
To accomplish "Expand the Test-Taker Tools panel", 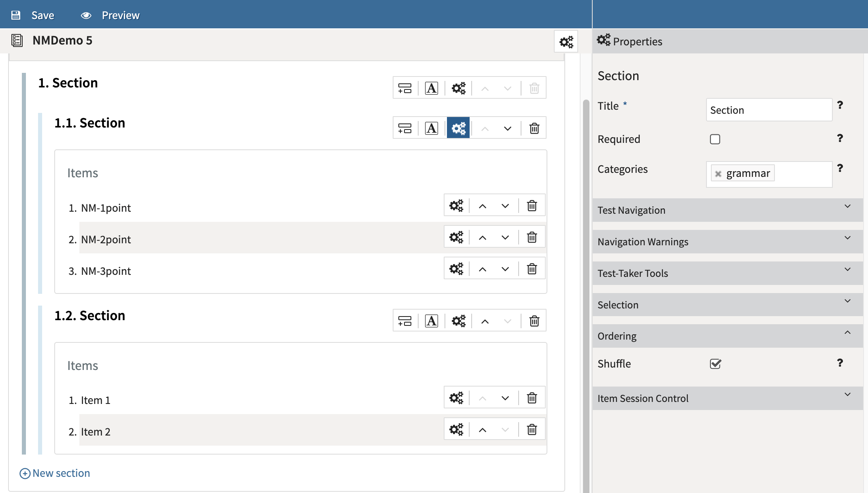I will (728, 273).
